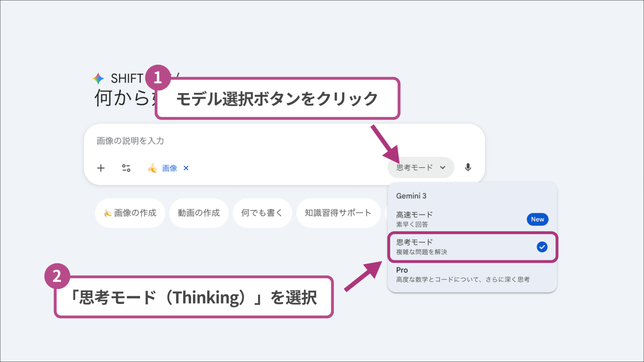Click the numbered badge 1 annotation
Image resolution: width=644 pixels, height=362 pixels.
pos(158,78)
